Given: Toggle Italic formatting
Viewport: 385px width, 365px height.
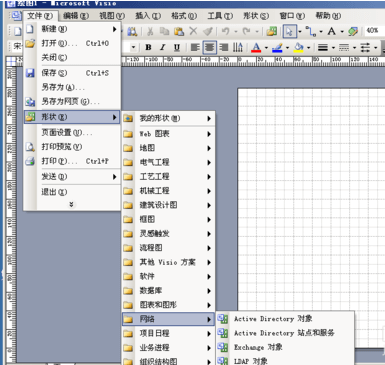Looking at the screenshot, I should point(162,47).
